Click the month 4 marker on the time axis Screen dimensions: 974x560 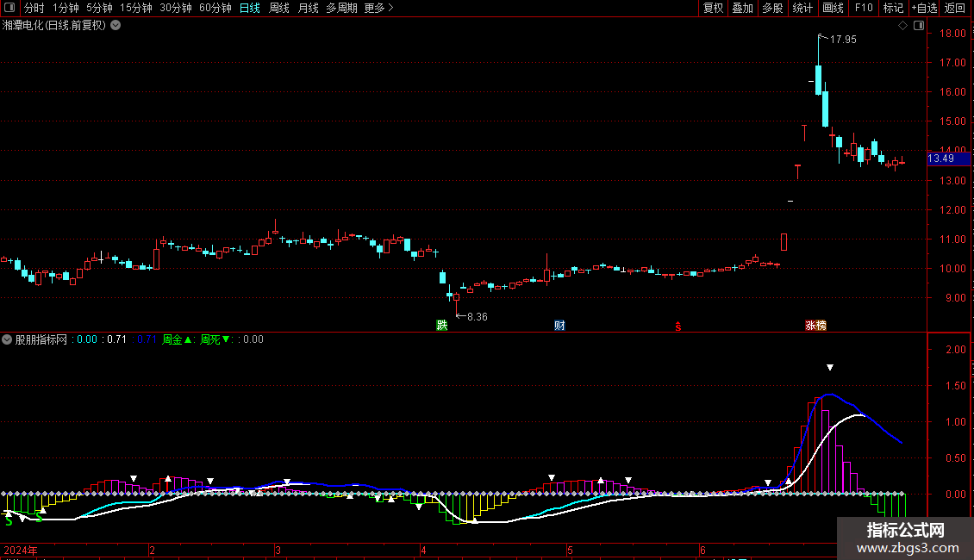tap(423, 550)
